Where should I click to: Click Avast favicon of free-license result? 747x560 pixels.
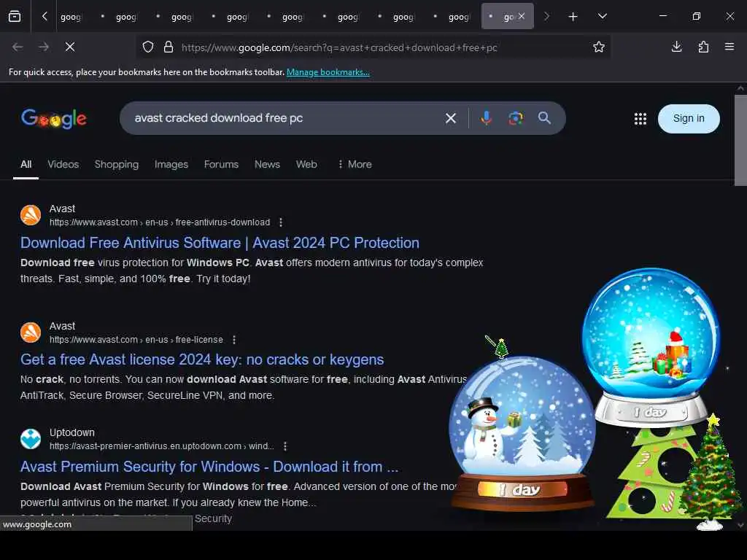pos(31,332)
